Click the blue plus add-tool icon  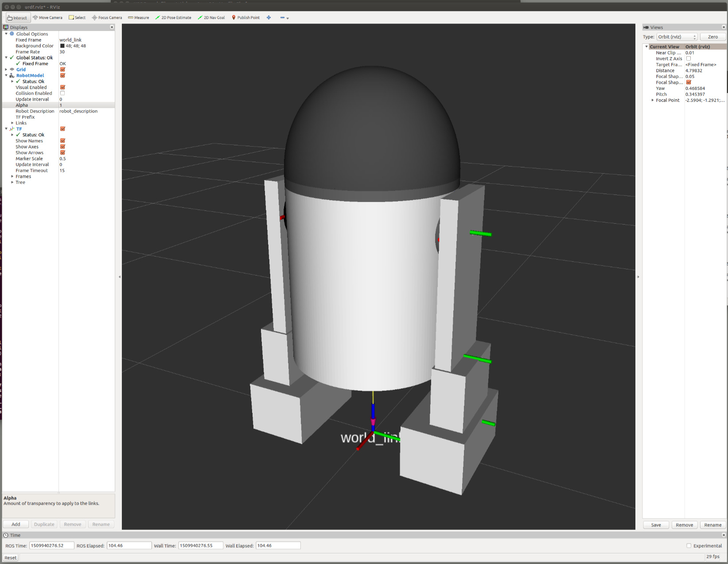coord(269,18)
